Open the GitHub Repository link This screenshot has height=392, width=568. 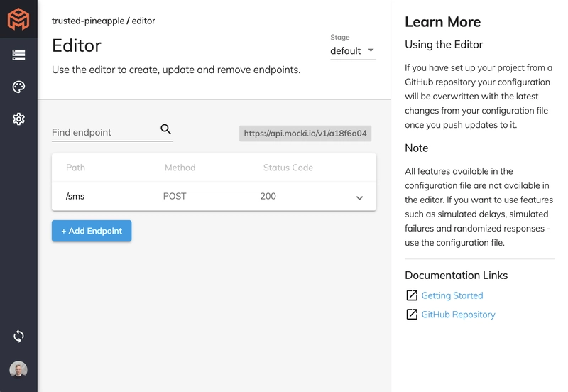tap(458, 315)
